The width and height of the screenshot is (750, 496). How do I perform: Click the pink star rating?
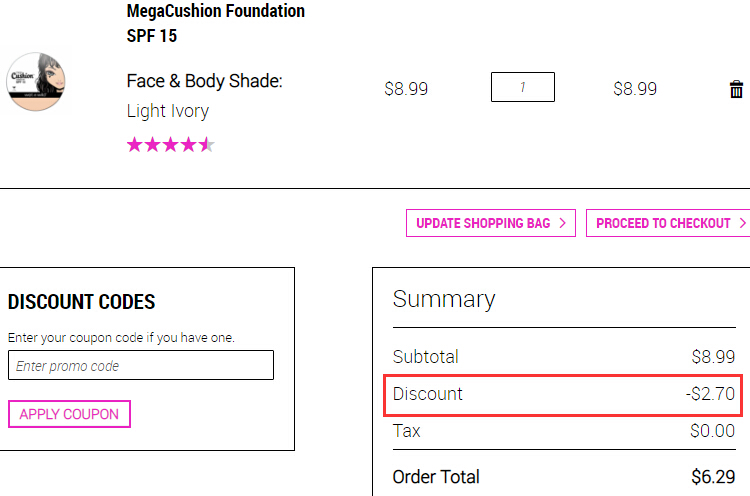pos(171,144)
